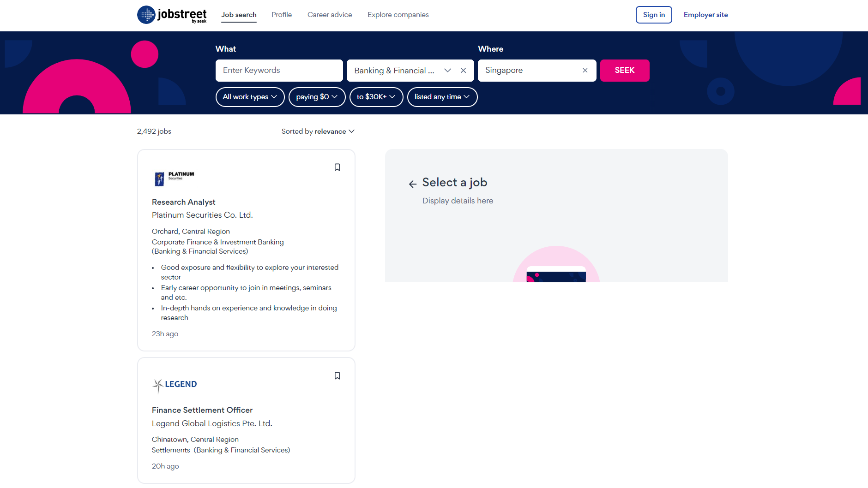Click the Display details here text
This screenshot has height=488, width=868.
pos(458,201)
